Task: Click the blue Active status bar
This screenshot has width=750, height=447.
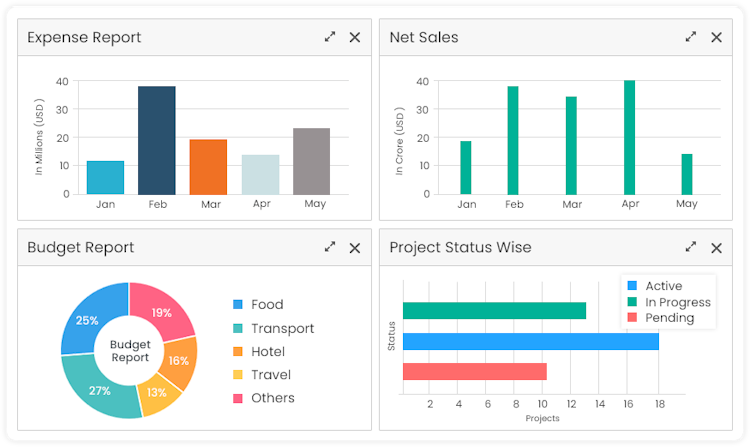Action: pyautogui.click(x=530, y=341)
